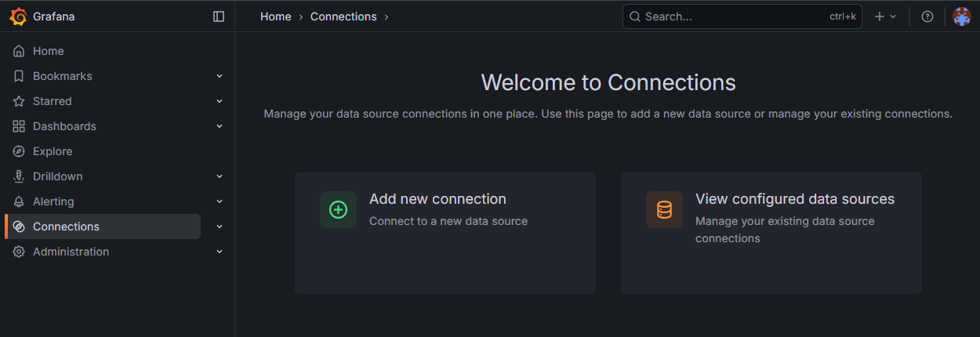Click the Grafana title text
Screen dimensions: 980x337
click(x=54, y=16)
